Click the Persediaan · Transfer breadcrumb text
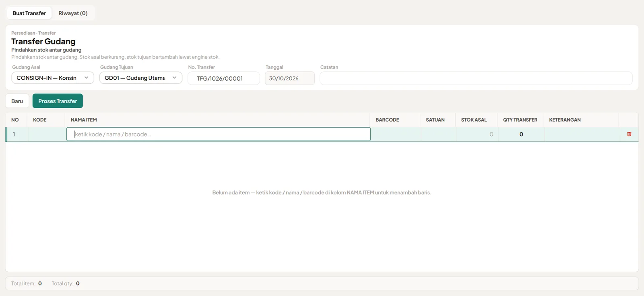Screen dimensions: 644x296 pos(33,33)
